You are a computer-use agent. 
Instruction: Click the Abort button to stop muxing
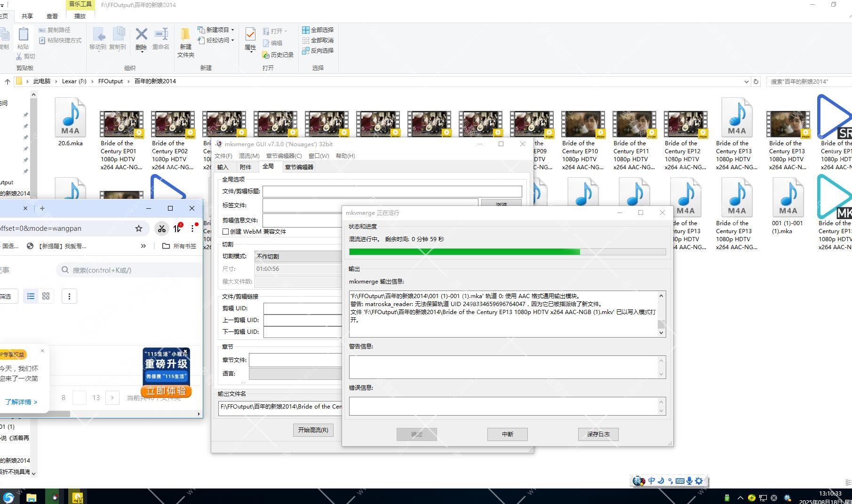pos(507,434)
